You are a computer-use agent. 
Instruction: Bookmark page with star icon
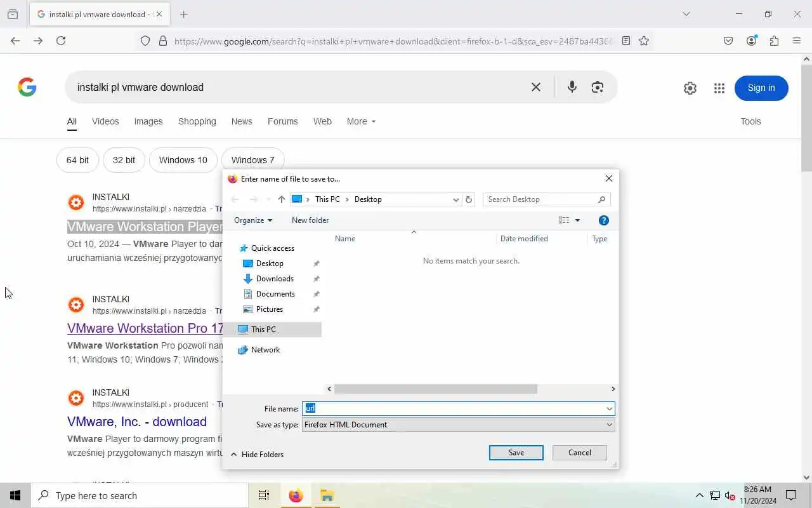pyautogui.click(x=644, y=41)
